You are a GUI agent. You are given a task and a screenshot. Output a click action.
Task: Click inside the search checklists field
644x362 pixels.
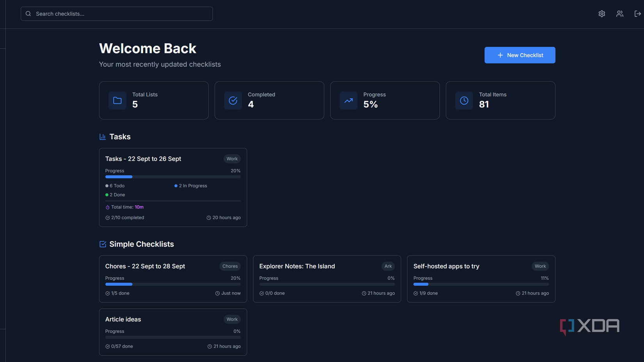[117, 14]
